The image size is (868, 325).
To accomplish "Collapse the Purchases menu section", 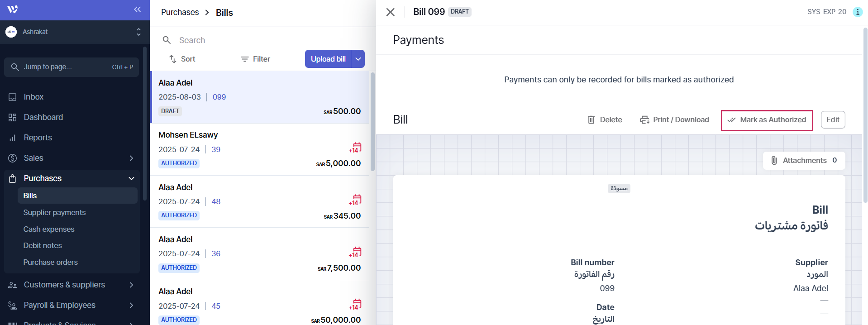I will tap(131, 178).
